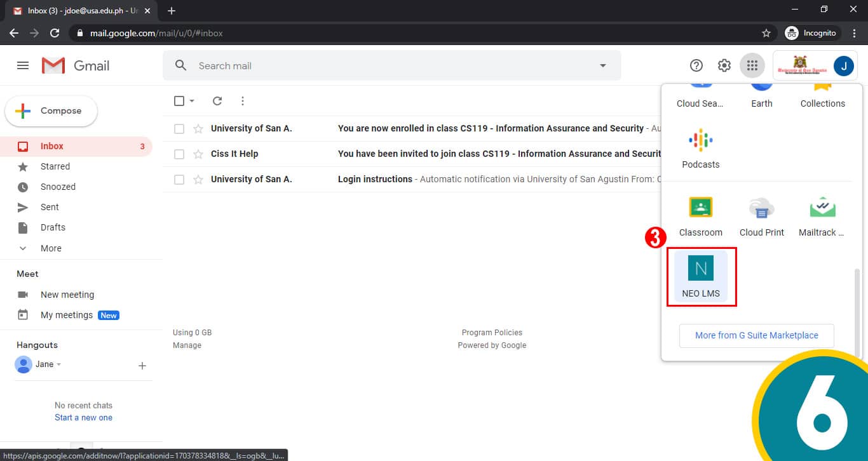Launch the Podcasts app icon
This screenshot has width=868, height=461.
click(x=700, y=140)
